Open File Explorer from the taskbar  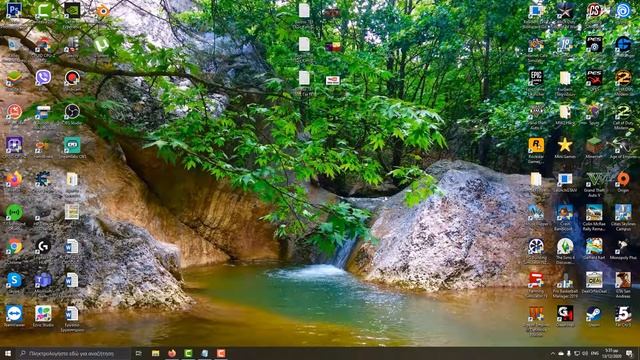click(x=156, y=353)
